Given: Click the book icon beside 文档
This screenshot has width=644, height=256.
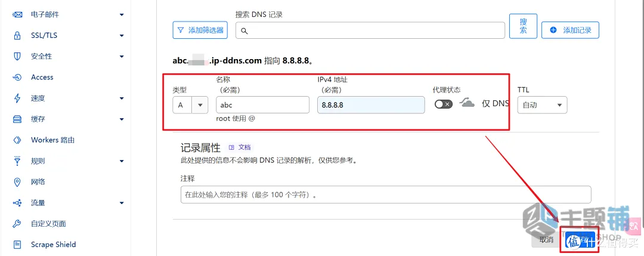Looking at the screenshot, I should pyautogui.click(x=231, y=147).
